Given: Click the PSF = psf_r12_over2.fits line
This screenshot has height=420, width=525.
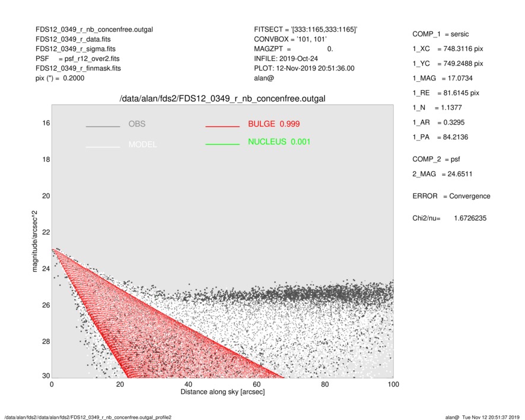Looking at the screenshot, I should coord(77,59).
